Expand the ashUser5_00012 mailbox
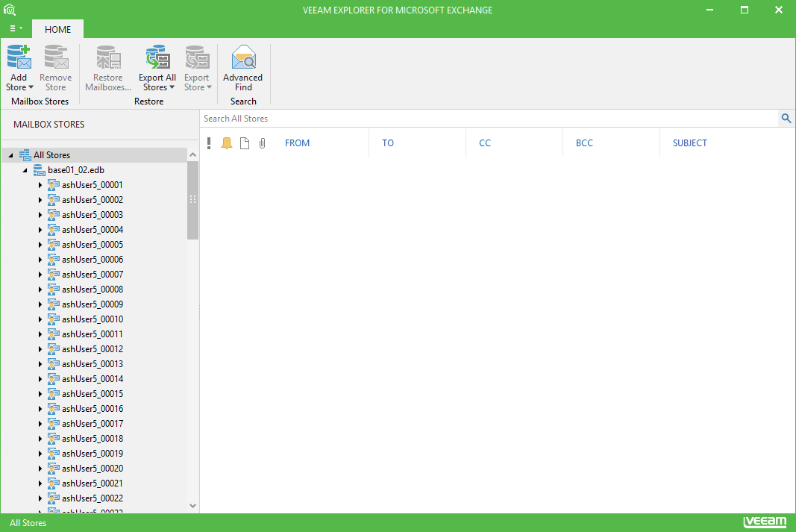This screenshot has height=532, width=796. pos(40,349)
